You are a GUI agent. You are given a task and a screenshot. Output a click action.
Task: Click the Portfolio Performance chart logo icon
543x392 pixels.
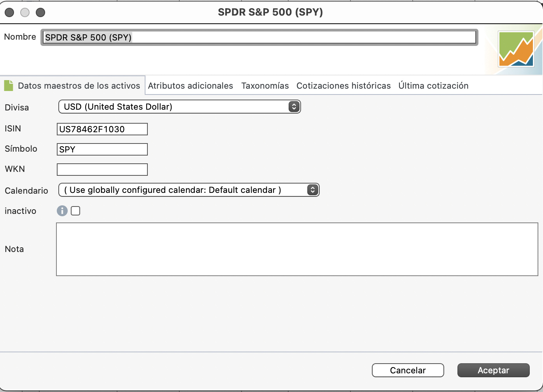point(516,49)
